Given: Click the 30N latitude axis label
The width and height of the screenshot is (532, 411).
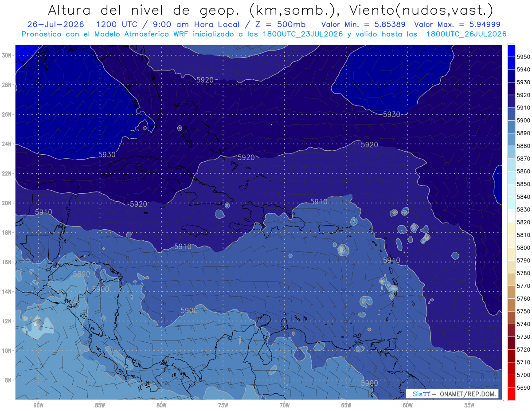Looking at the screenshot, I should (x=7, y=55).
